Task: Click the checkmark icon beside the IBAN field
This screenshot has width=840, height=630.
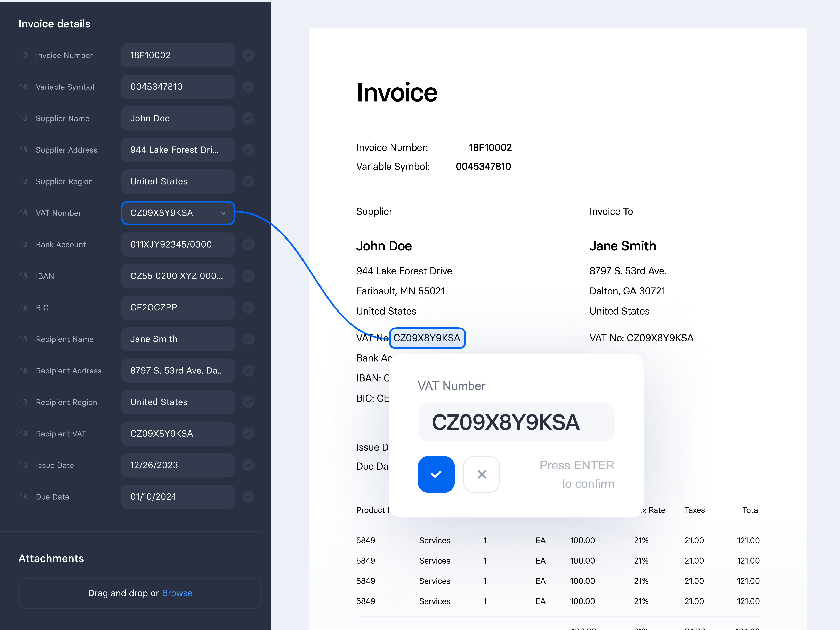Action: [248, 276]
